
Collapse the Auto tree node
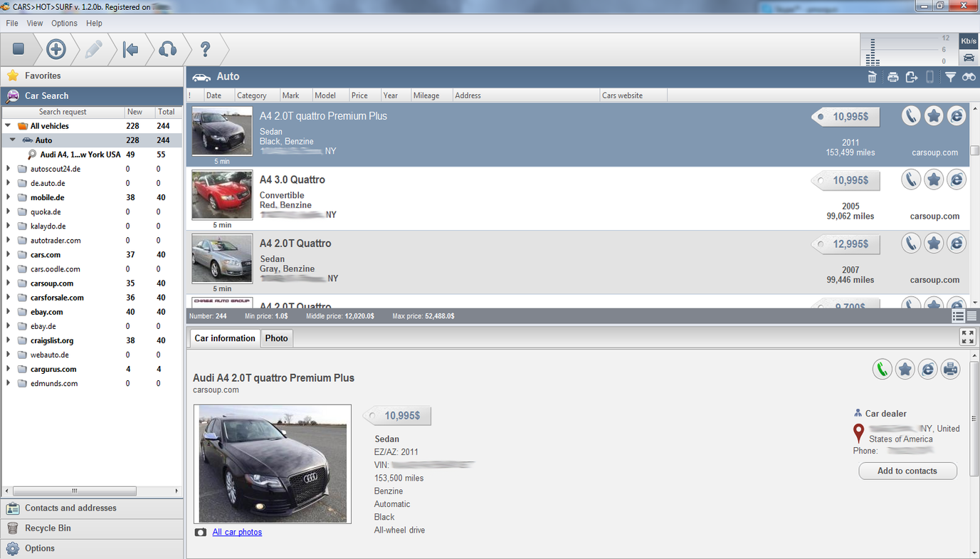[x=13, y=140]
